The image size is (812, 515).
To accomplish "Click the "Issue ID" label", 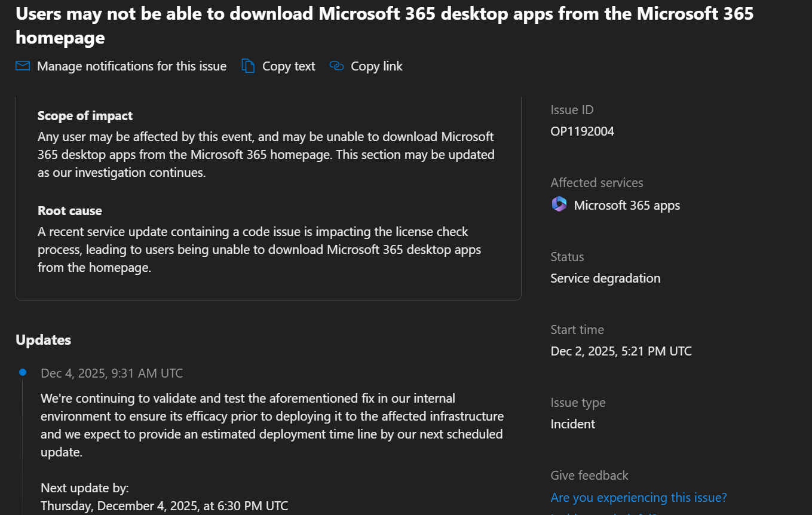I will tap(572, 110).
